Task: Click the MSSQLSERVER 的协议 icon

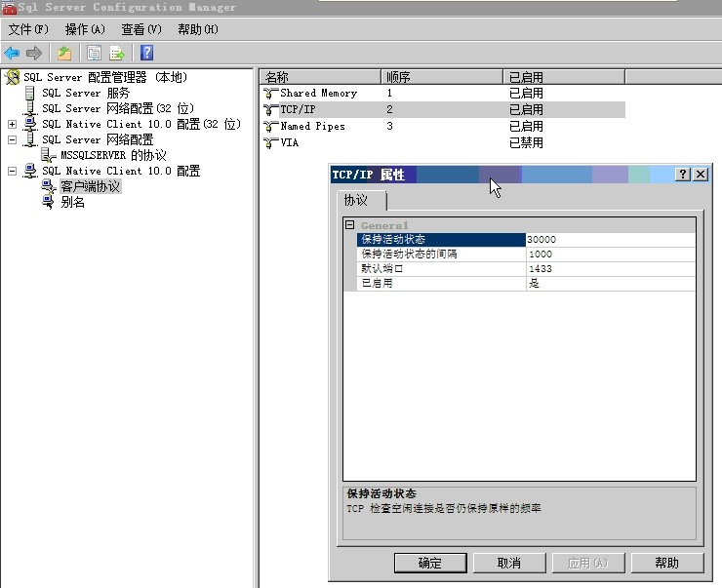Action: click(x=48, y=155)
